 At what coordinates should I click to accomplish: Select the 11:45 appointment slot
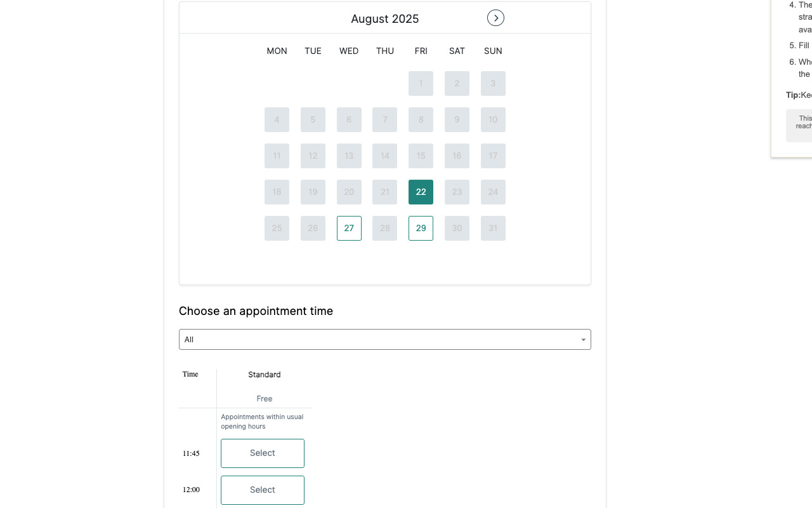coord(262,453)
